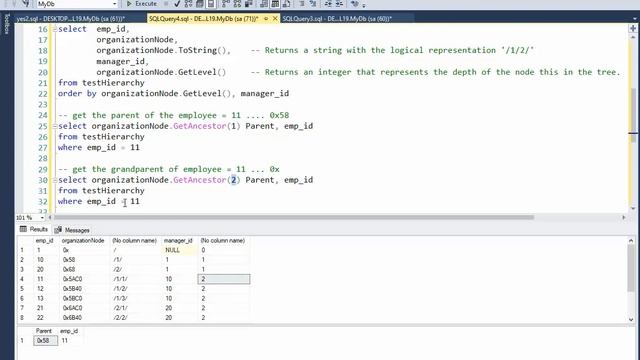Viewport: 640px width, 360px height.
Task: Select the 0x5AC0 organizationNode cell
Action: pos(84,279)
